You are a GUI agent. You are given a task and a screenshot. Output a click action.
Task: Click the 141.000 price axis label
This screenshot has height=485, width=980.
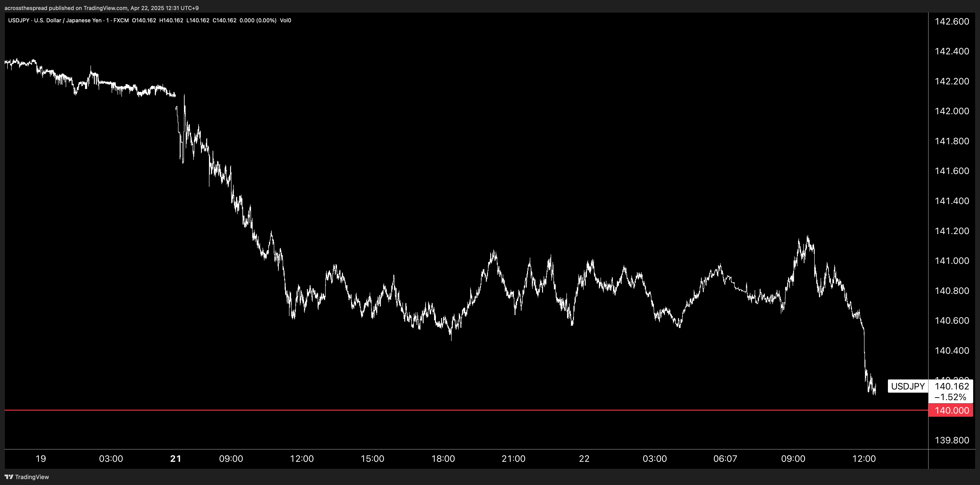click(952, 261)
